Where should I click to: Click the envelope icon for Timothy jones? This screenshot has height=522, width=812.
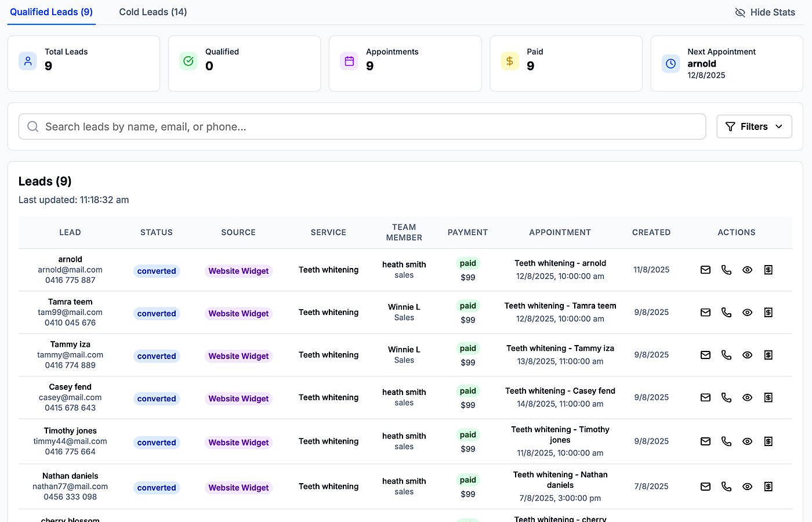click(x=705, y=441)
